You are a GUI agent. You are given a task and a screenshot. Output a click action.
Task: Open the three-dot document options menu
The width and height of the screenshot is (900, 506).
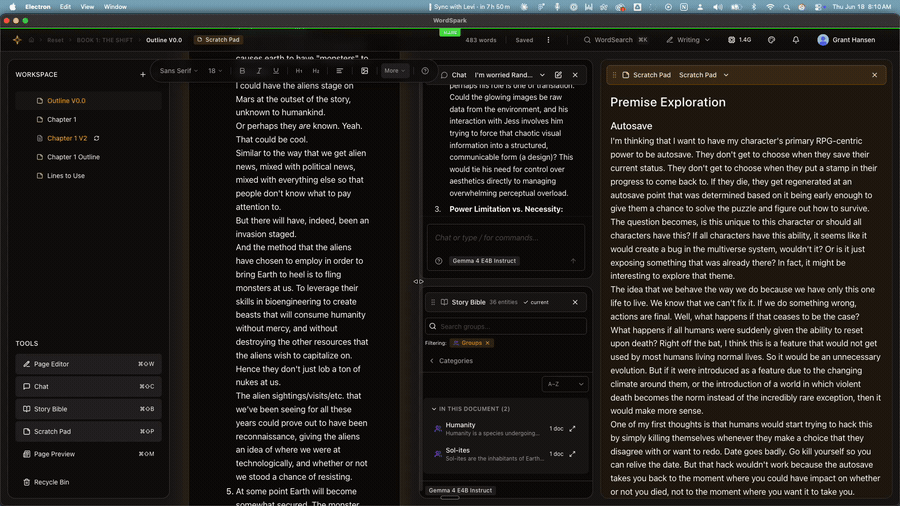548,40
